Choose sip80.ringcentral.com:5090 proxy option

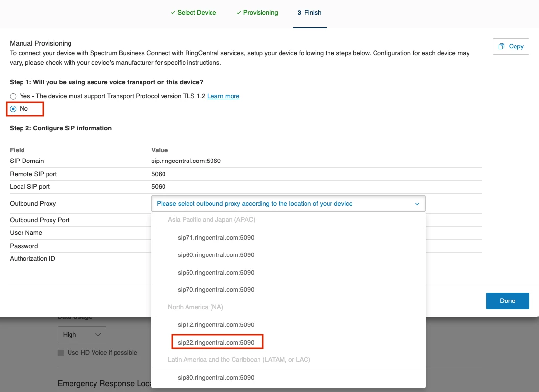point(216,378)
